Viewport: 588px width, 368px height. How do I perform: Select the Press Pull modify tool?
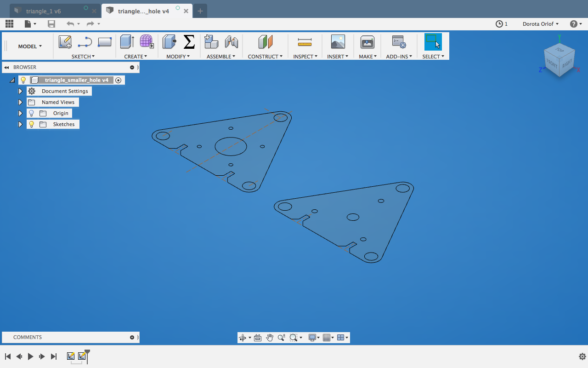click(x=170, y=42)
